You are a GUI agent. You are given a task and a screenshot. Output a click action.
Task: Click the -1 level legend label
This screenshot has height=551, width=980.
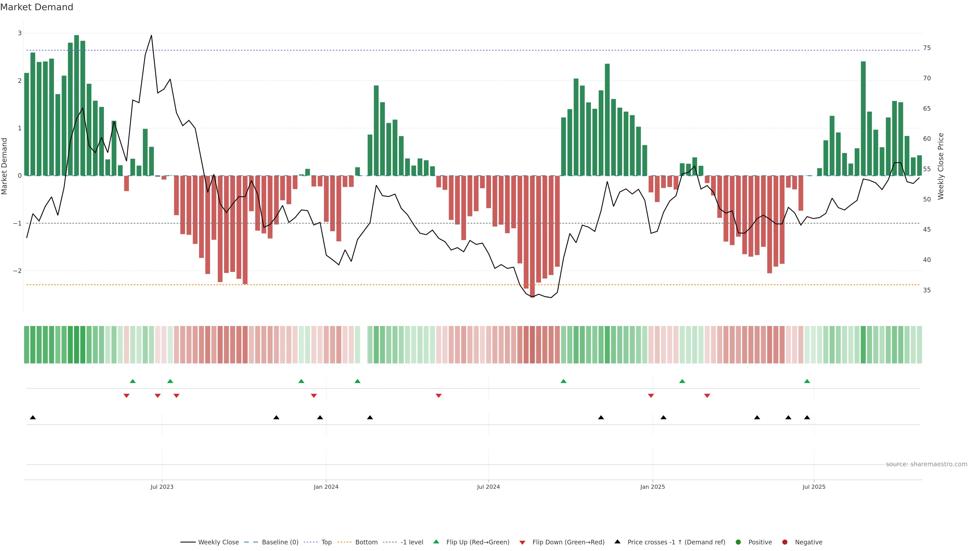pos(412,542)
